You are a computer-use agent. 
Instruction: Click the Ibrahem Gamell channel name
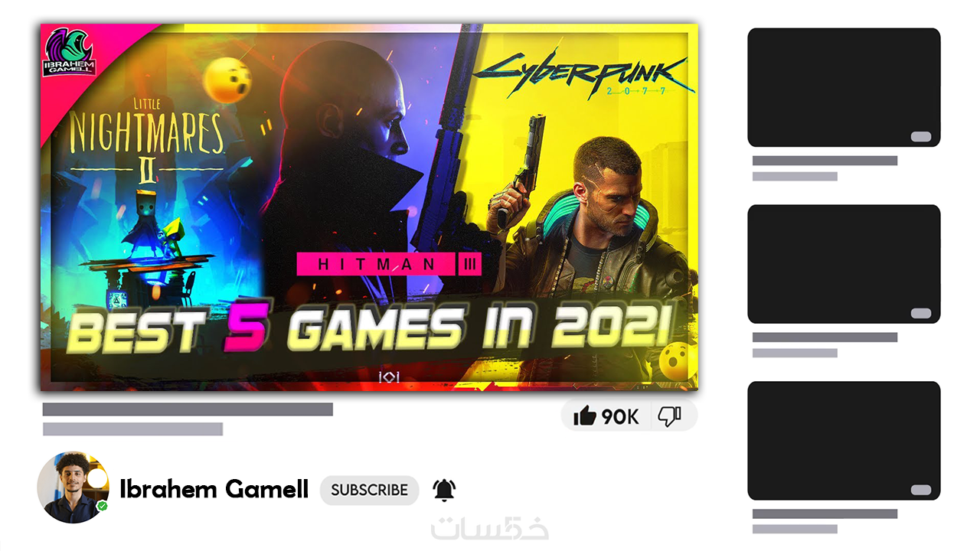[214, 489]
